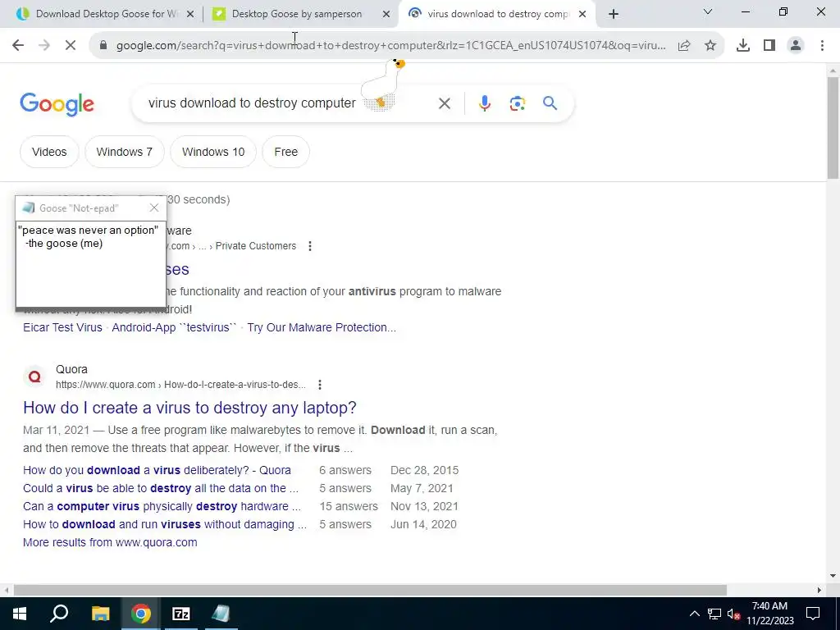Stop loading the current page

tap(71, 46)
